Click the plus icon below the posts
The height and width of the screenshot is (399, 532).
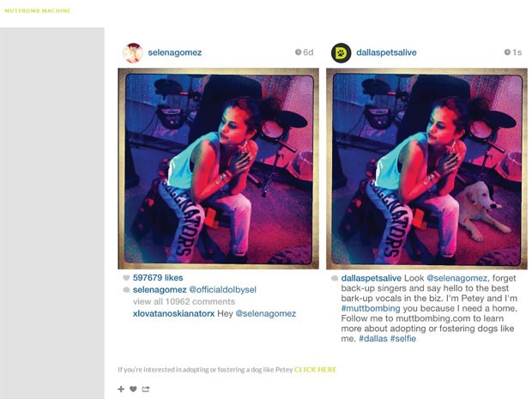tap(121, 389)
